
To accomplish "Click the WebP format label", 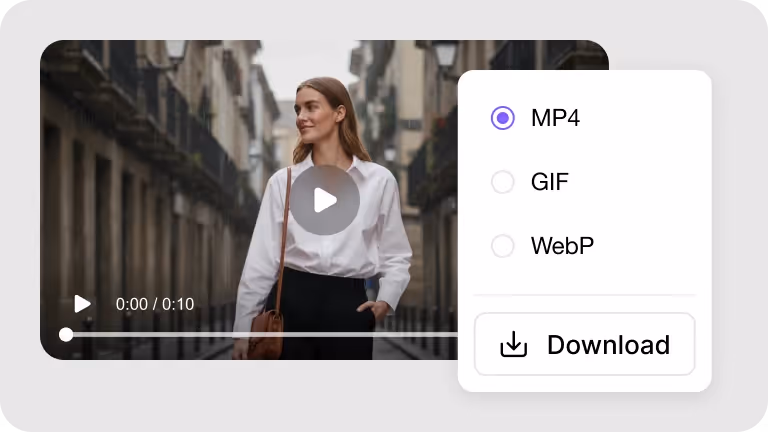I will point(562,246).
